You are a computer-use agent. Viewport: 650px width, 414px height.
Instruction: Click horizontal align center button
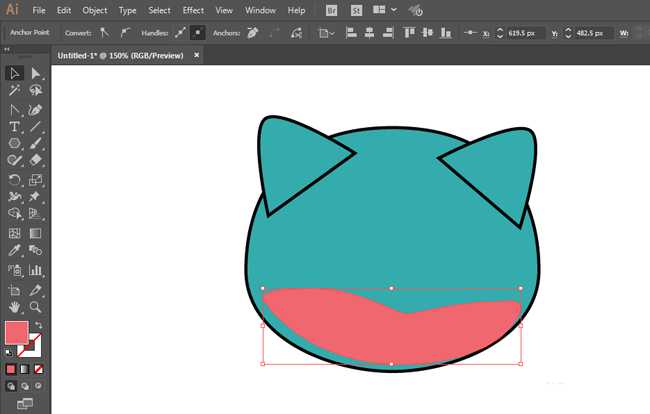(371, 33)
